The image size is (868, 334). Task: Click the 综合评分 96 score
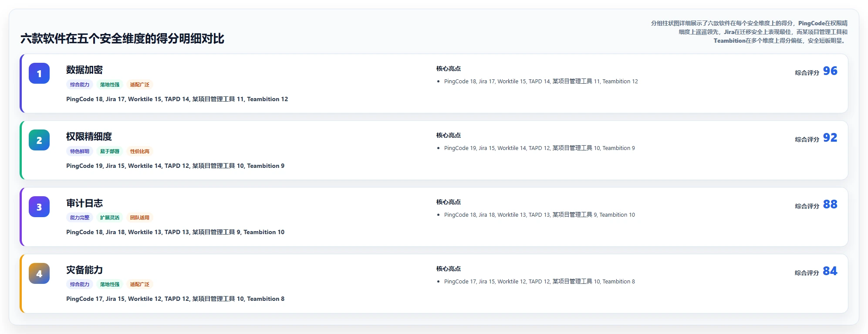[816, 71]
